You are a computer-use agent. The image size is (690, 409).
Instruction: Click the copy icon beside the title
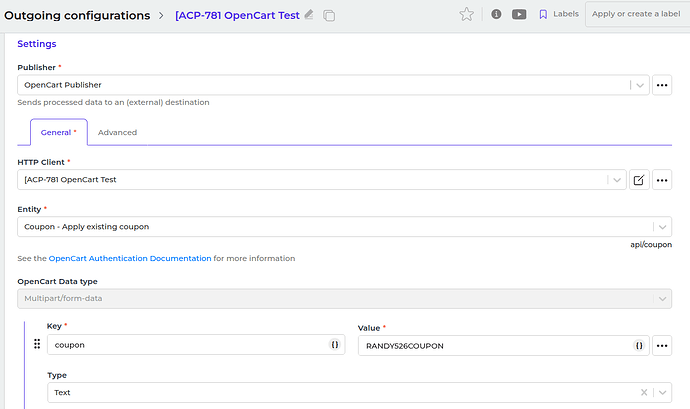tap(329, 15)
